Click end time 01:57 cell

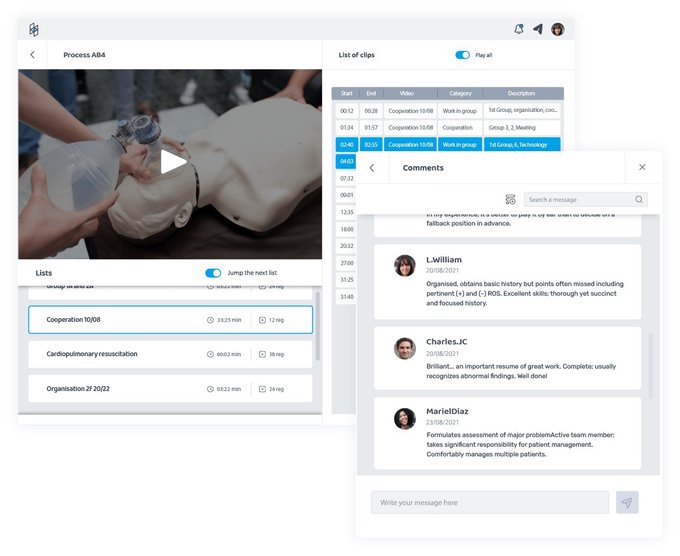pyautogui.click(x=371, y=128)
